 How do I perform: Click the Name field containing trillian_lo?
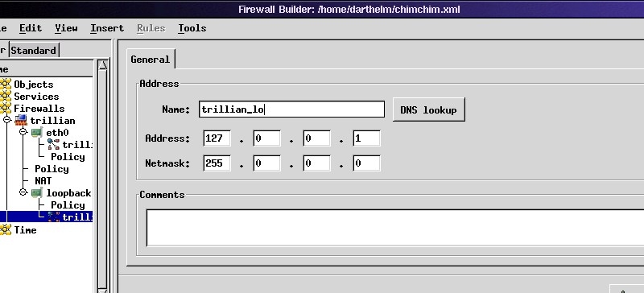291,109
